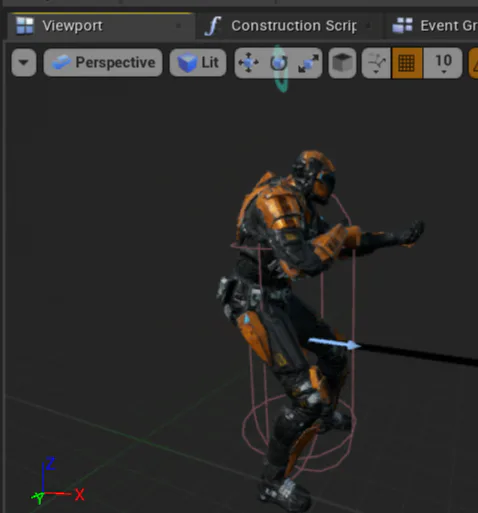Open the Lit view mode menu
This screenshot has width=478, height=513.
198,63
